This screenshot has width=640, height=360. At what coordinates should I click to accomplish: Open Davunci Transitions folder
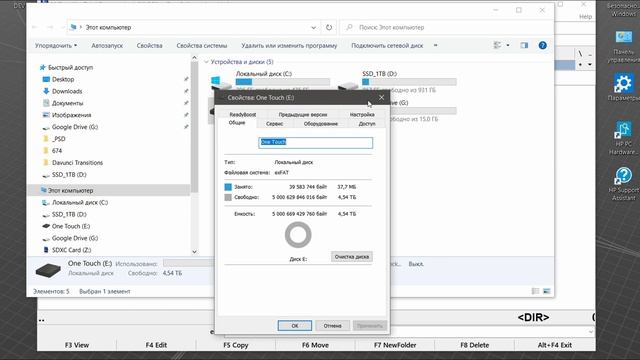pos(77,162)
